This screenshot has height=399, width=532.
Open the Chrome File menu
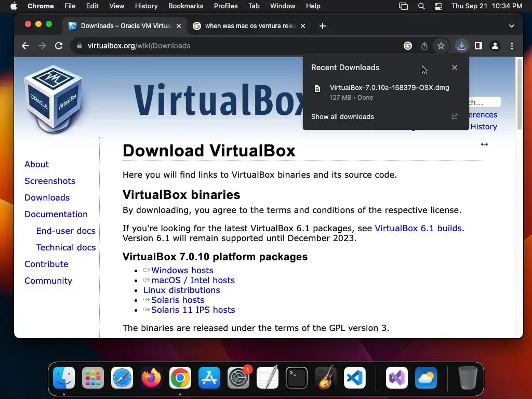70,6
